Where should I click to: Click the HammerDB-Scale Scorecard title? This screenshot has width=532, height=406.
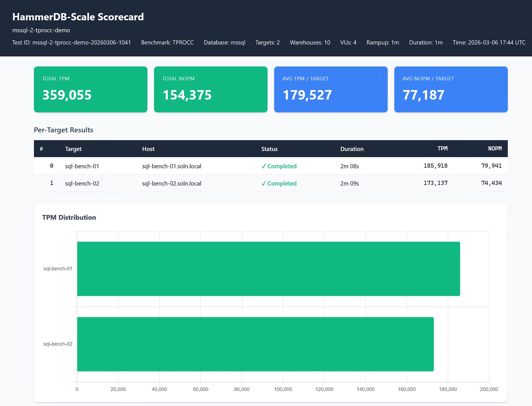[x=78, y=17]
